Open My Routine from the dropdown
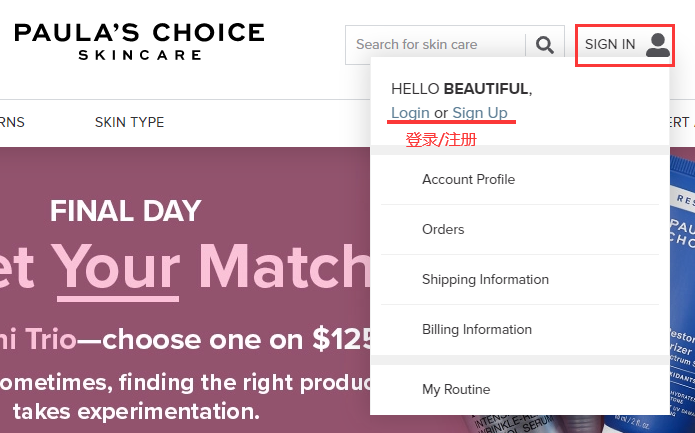 [456, 390]
